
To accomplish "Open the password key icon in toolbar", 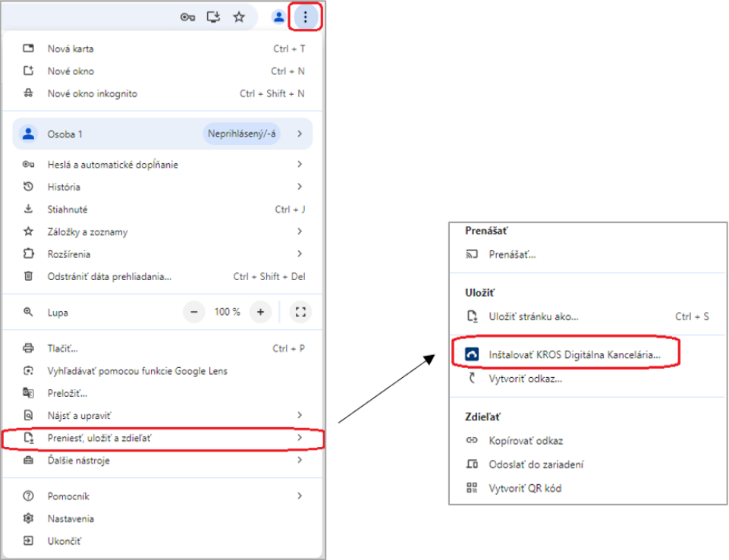I will tap(187, 17).
